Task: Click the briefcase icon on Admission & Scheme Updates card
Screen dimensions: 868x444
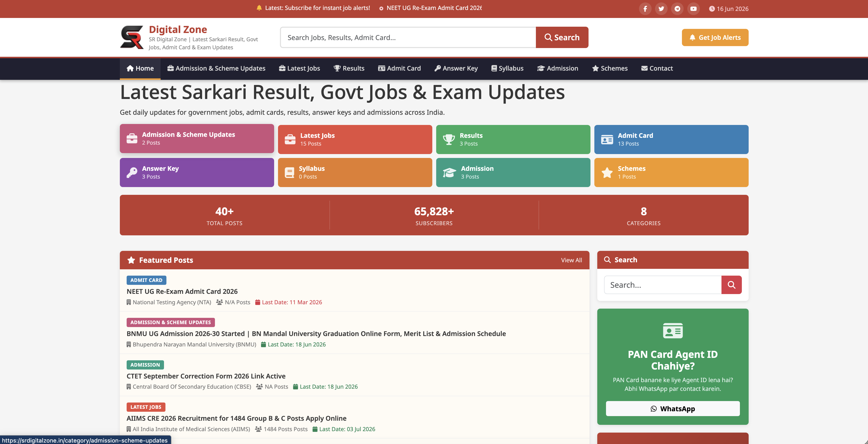Action: 132,139
